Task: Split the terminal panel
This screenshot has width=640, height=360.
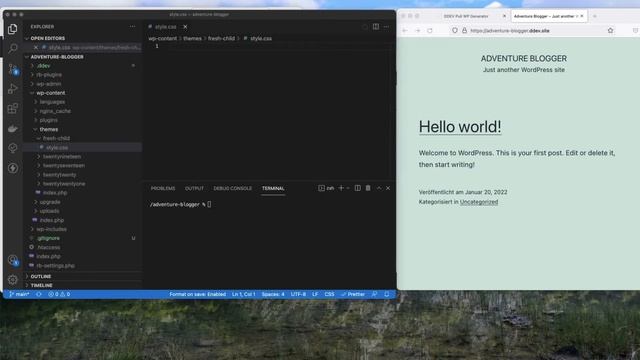Action: (358, 188)
